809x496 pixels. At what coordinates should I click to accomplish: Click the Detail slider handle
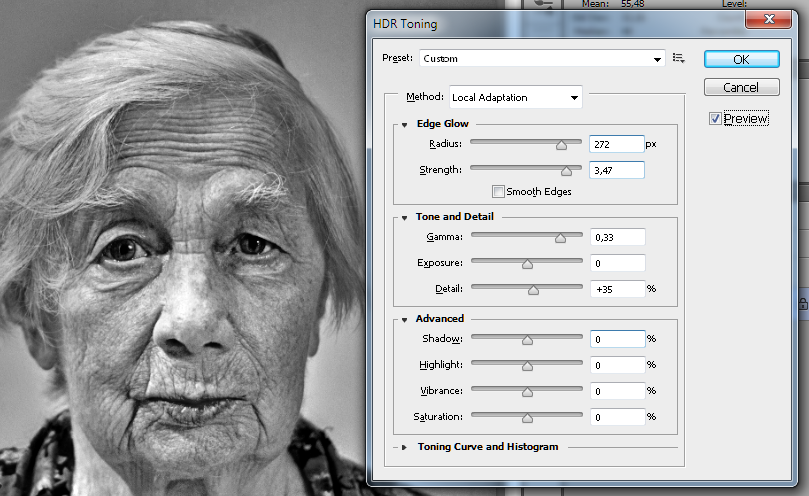point(533,290)
